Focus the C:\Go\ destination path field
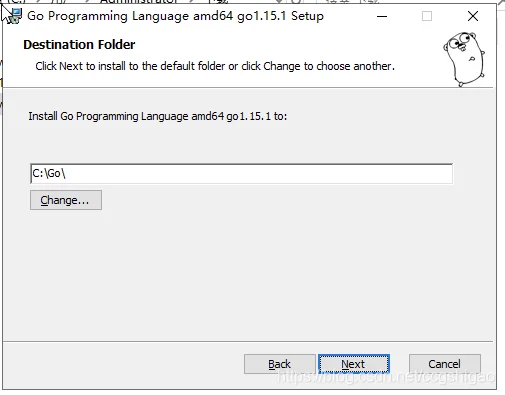 241,173
